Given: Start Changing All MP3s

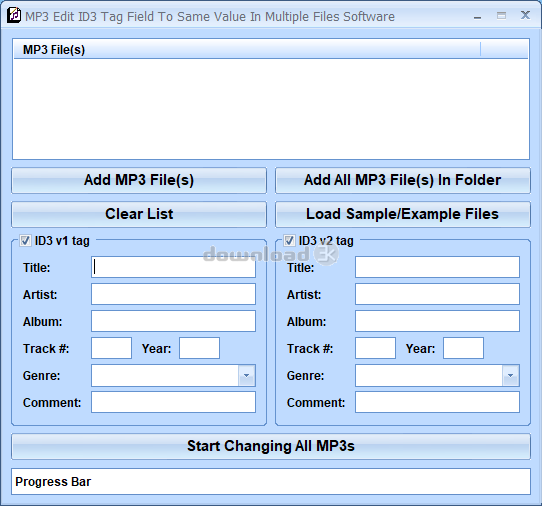Looking at the screenshot, I should 271,446.
